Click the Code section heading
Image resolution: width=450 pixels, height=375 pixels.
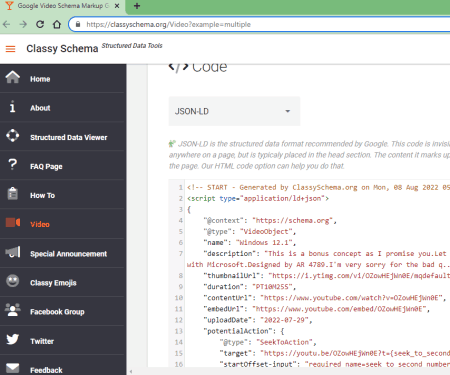pyautogui.click(x=198, y=68)
